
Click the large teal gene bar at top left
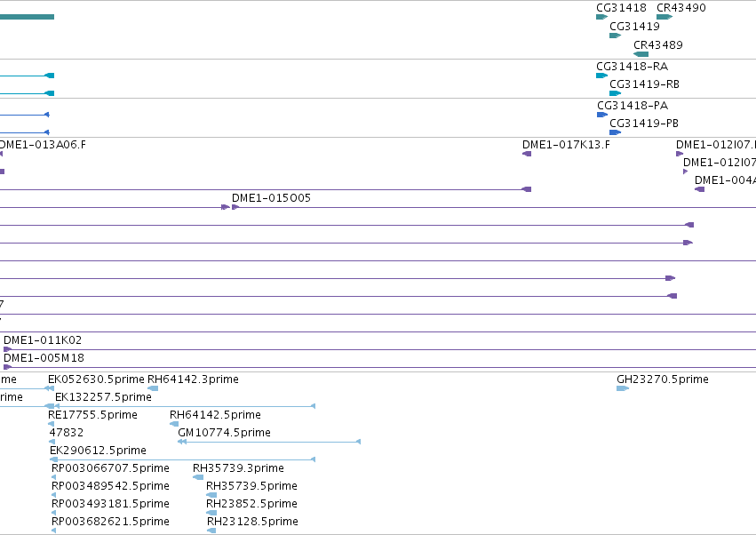coord(27,17)
